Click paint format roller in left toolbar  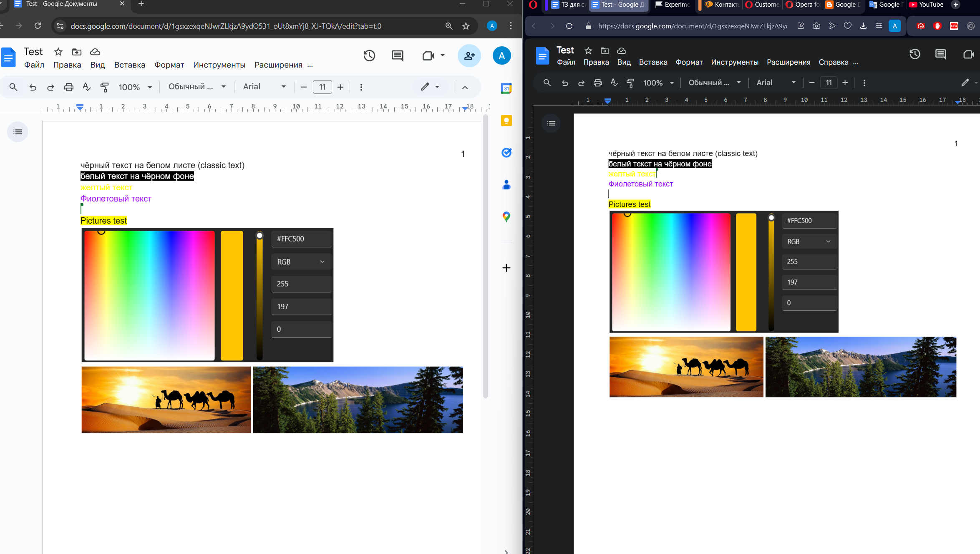[104, 87]
